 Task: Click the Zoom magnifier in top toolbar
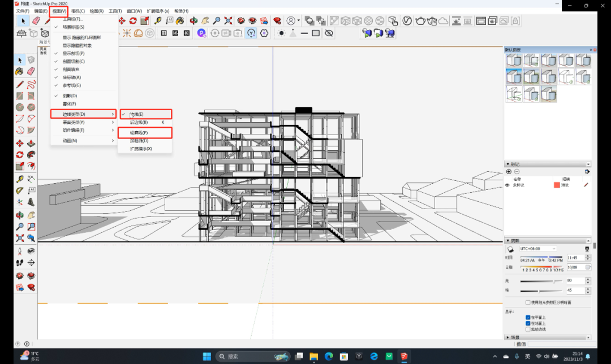217,21
